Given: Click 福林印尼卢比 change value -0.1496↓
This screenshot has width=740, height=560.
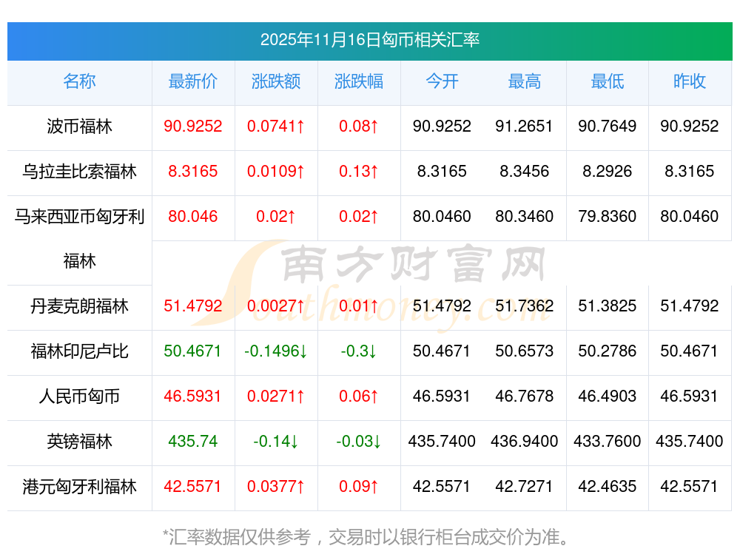Looking at the screenshot, I should (x=276, y=351).
